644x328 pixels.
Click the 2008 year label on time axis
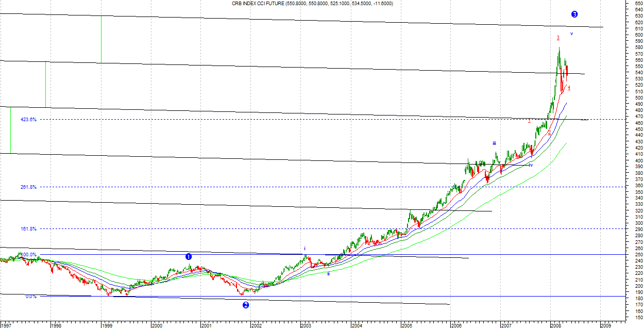556,325
